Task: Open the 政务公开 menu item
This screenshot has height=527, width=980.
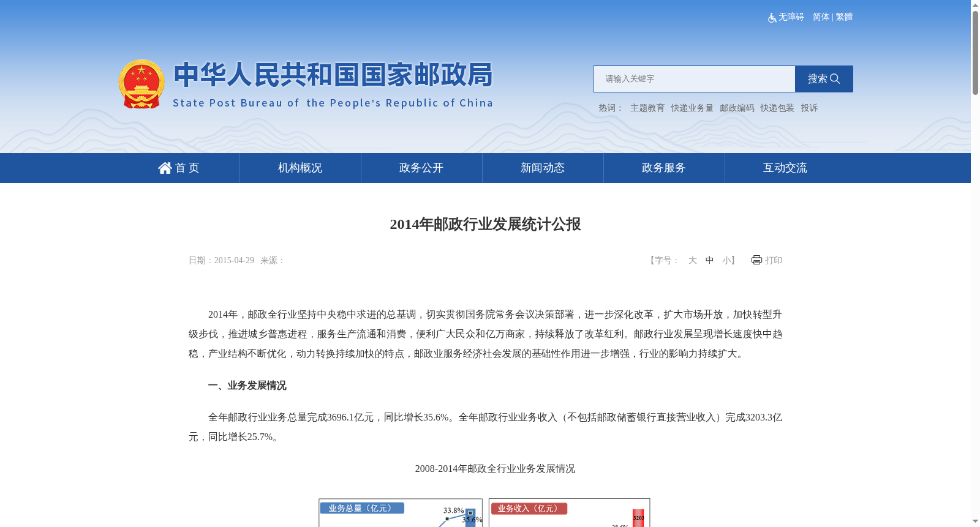Action: (x=421, y=168)
